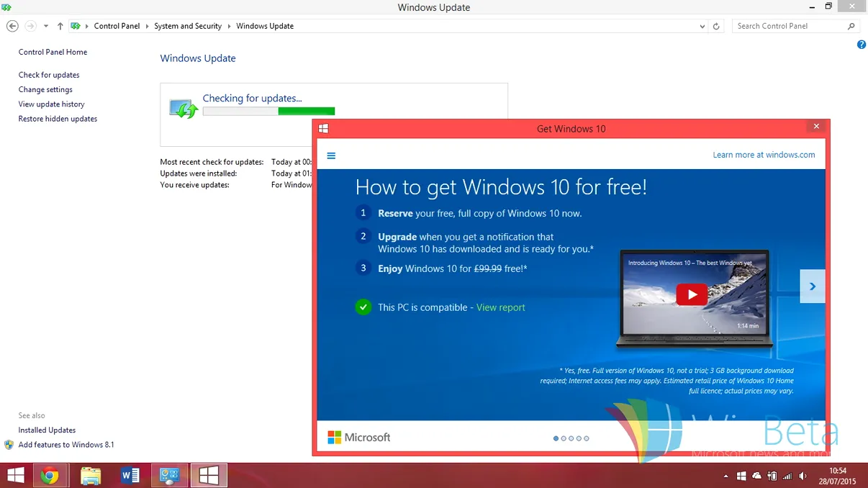Click the green compatibility checkmark icon

[x=363, y=307]
